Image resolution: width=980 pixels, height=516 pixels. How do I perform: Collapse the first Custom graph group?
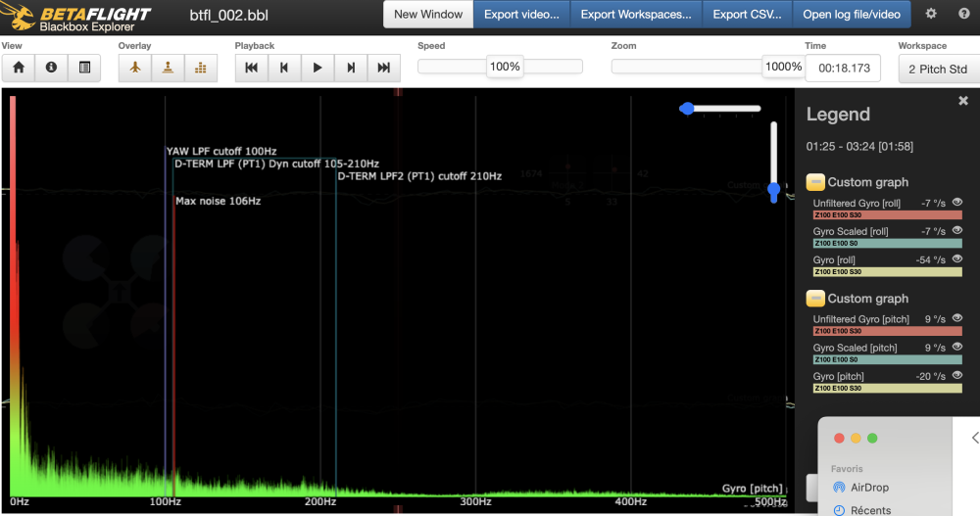(814, 182)
